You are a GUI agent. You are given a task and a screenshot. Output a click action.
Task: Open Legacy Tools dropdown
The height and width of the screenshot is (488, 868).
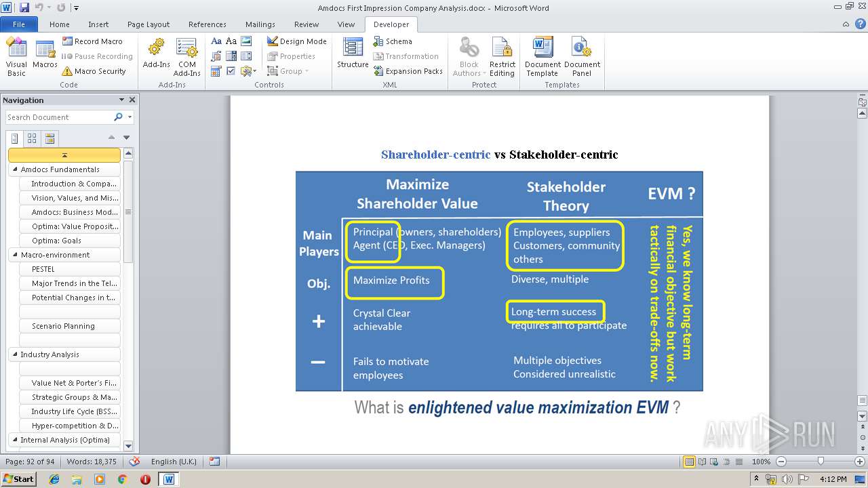click(248, 71)
